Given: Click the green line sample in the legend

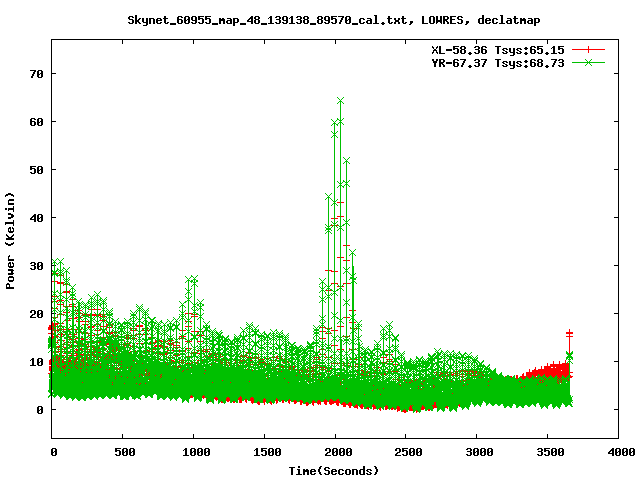Looking at the screenshot, I should click(x=590, y=62).
